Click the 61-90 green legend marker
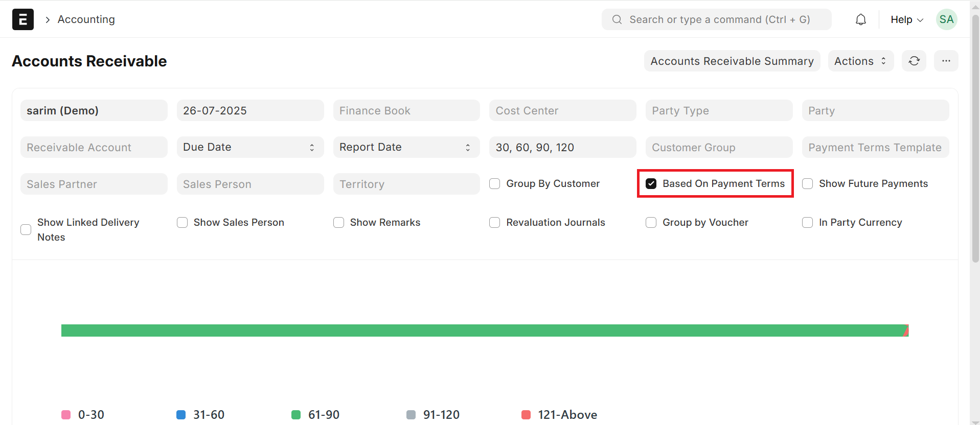 [x=296, y=415]
